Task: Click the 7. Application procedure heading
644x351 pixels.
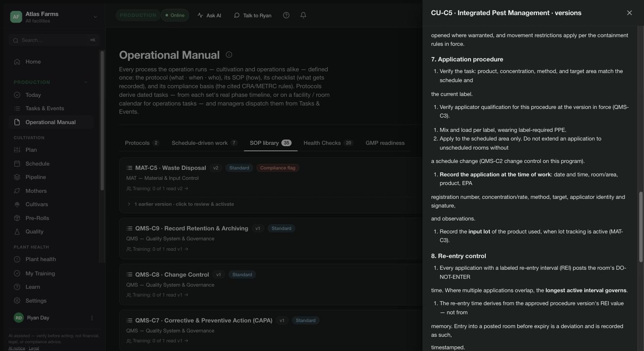Action: point(467,59)
